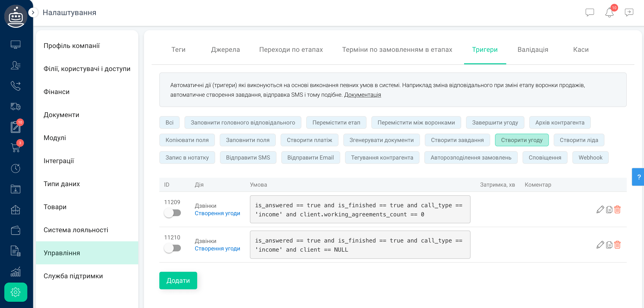Open the Документація link

[362, 95]
